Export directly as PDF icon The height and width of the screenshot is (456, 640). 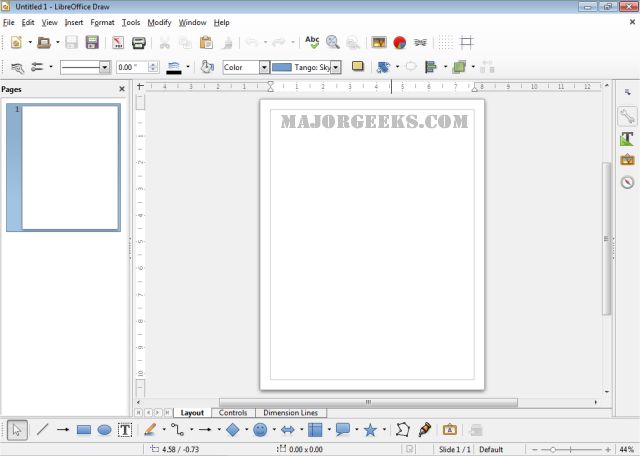[x=118, y=42]
